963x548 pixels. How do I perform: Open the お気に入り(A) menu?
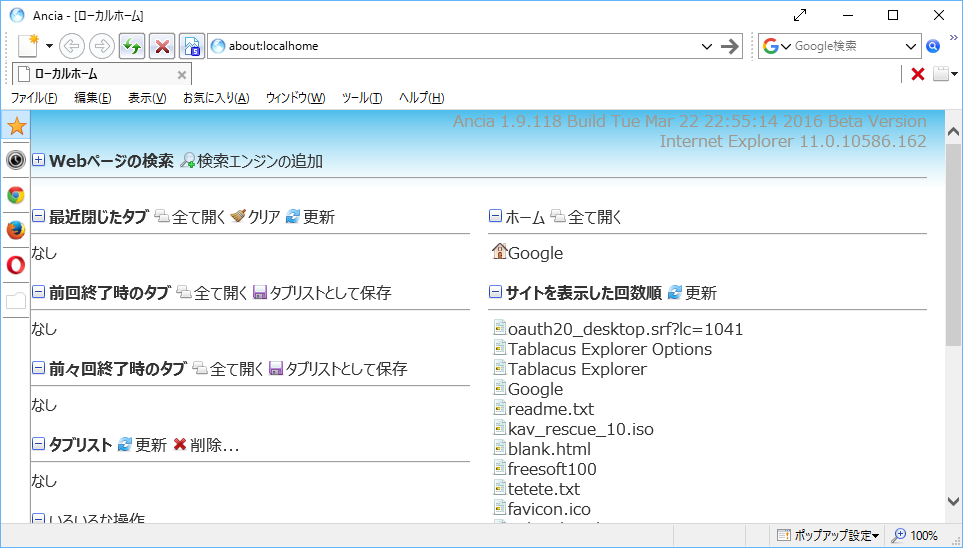pyautogui.click(x=216, y=98)
